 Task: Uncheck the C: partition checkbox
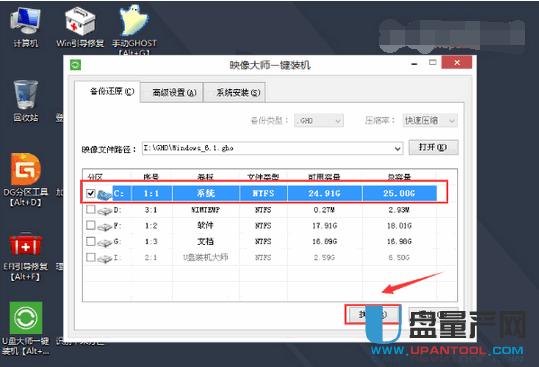[90, 193]
